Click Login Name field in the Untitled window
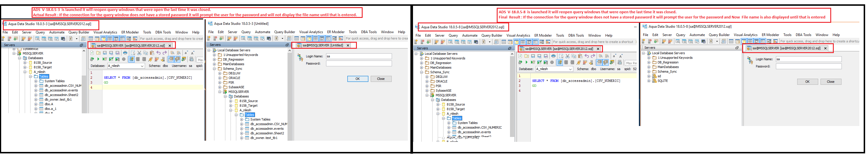This screenshot has width=868, height=158. pos(359,57)
